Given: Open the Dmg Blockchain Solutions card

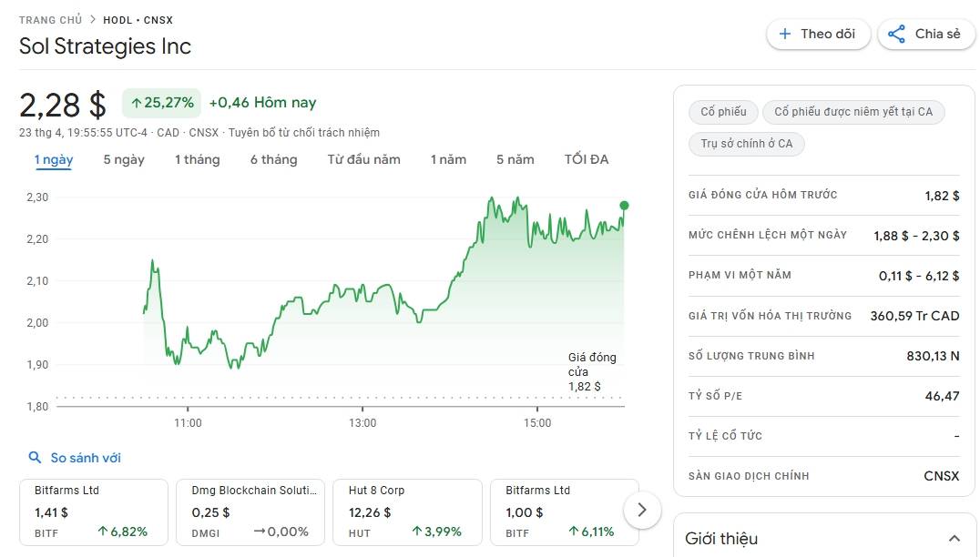Looking at the screenshot, I should point(250,512).
